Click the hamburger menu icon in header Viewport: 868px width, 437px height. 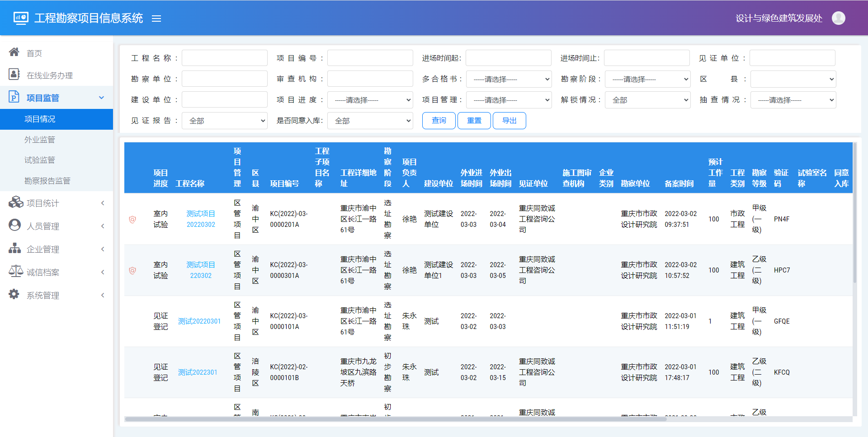pyautogui.click(x=156, y=19)
